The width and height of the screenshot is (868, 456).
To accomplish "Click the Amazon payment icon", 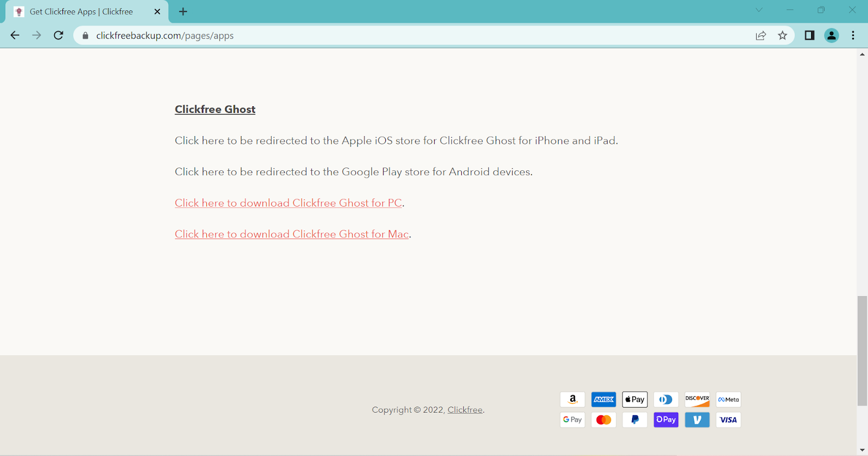I will [572, 400].
